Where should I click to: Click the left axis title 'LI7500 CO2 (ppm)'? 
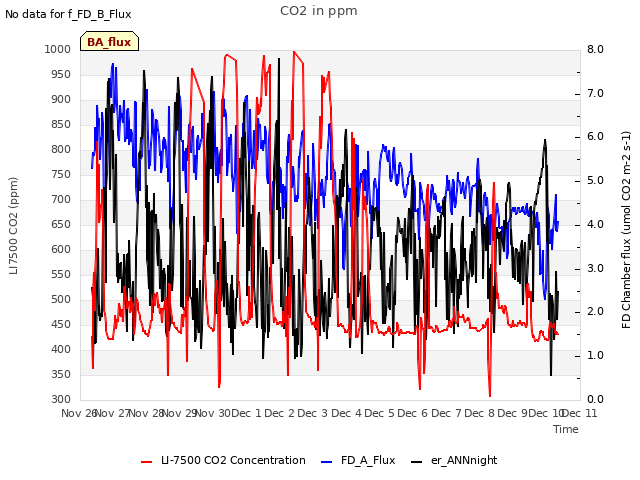point(13,226)
